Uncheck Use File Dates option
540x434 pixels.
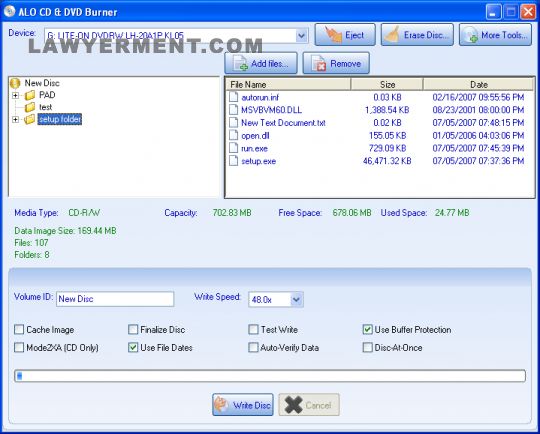[x=133, y=347]
